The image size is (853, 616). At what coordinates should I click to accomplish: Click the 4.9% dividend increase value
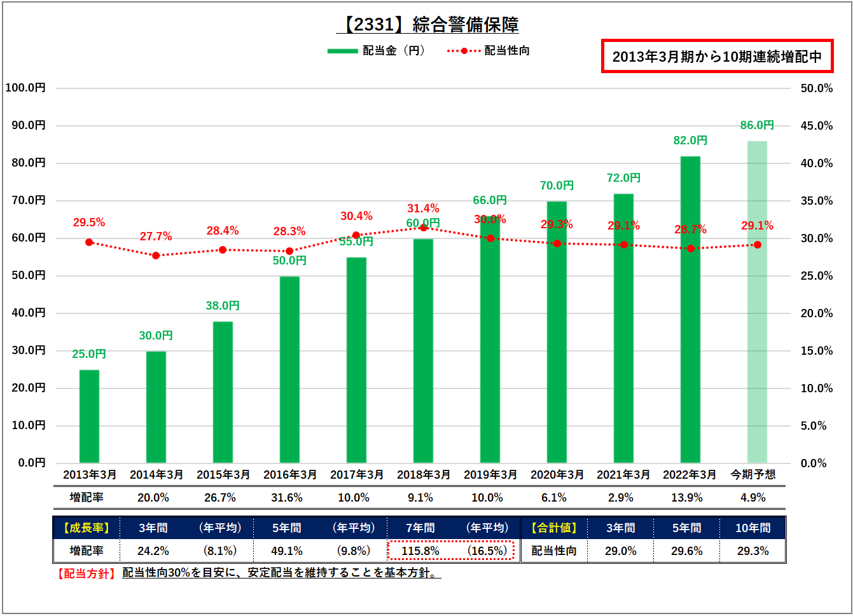click(x=753, y=498)
